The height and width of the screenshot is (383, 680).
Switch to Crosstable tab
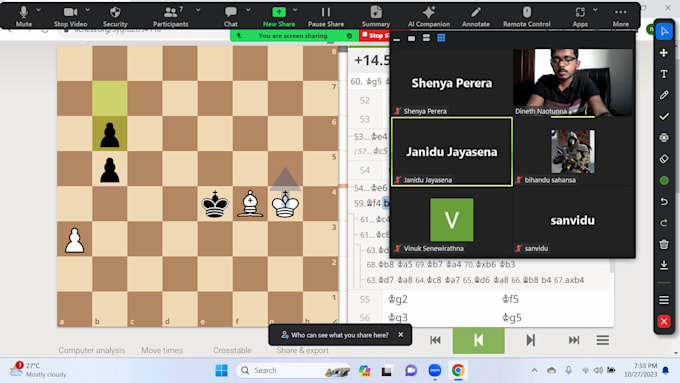[232, 350]
